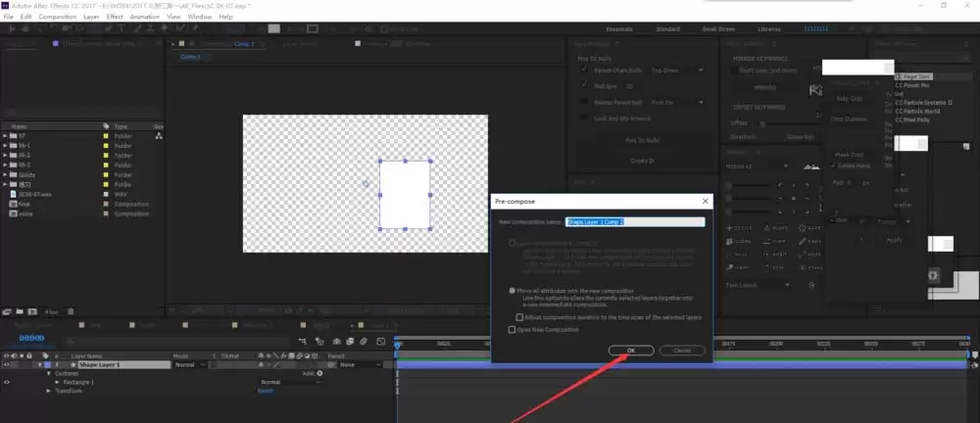Click the trash icon in Project panel

tap(71, 311)
